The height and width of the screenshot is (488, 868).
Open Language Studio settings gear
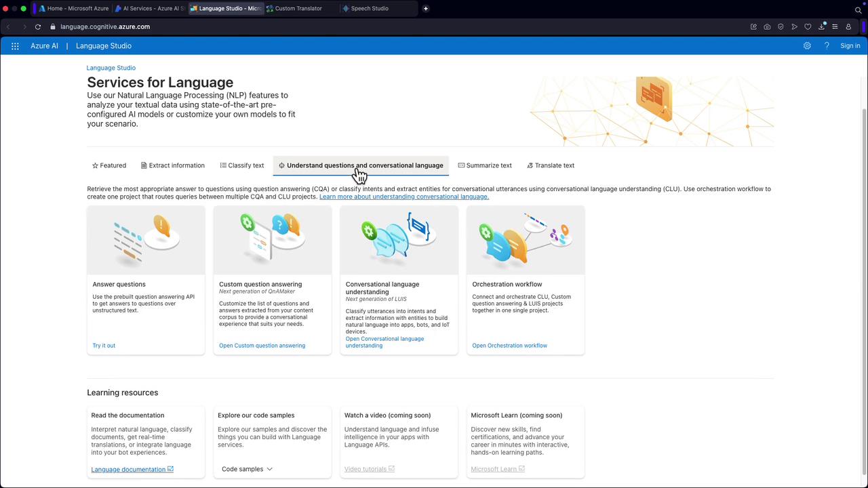click(x=807, y=46)
